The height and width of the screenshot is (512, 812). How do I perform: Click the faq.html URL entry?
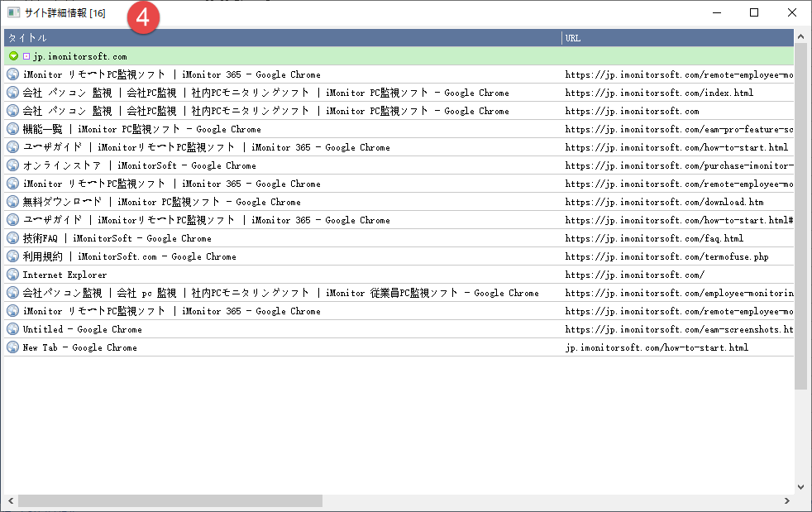click(654, 238)
